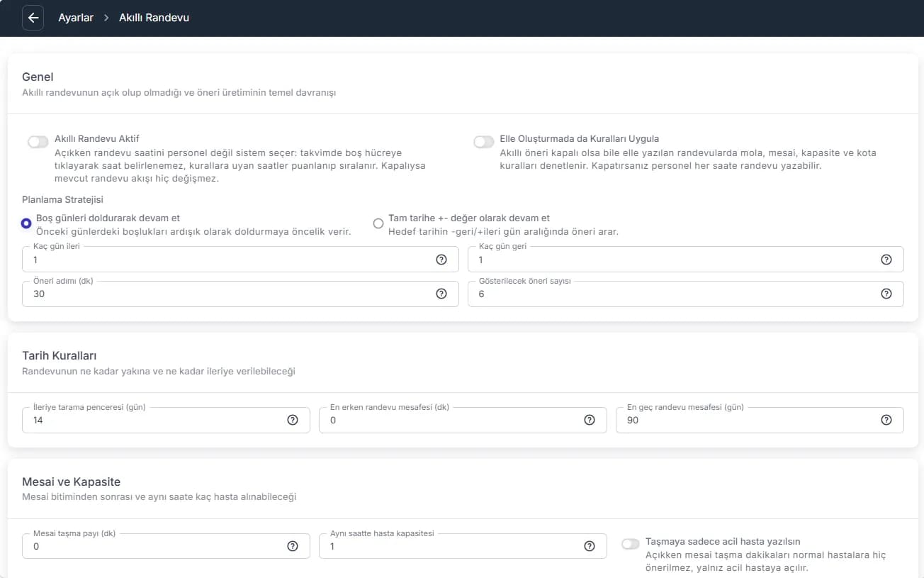Click the En geç randevu mesafesi field
This screenshot has width=924, height=578.
tap(760, 419)
